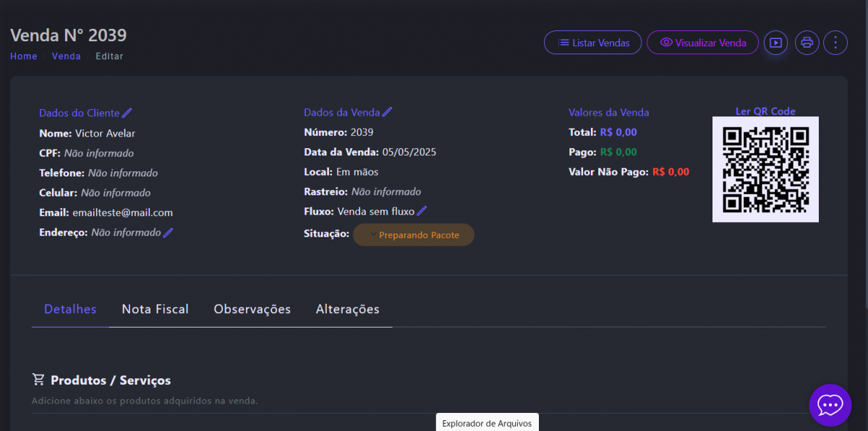Click the Venda breadcrumb link

coord(66,56)
